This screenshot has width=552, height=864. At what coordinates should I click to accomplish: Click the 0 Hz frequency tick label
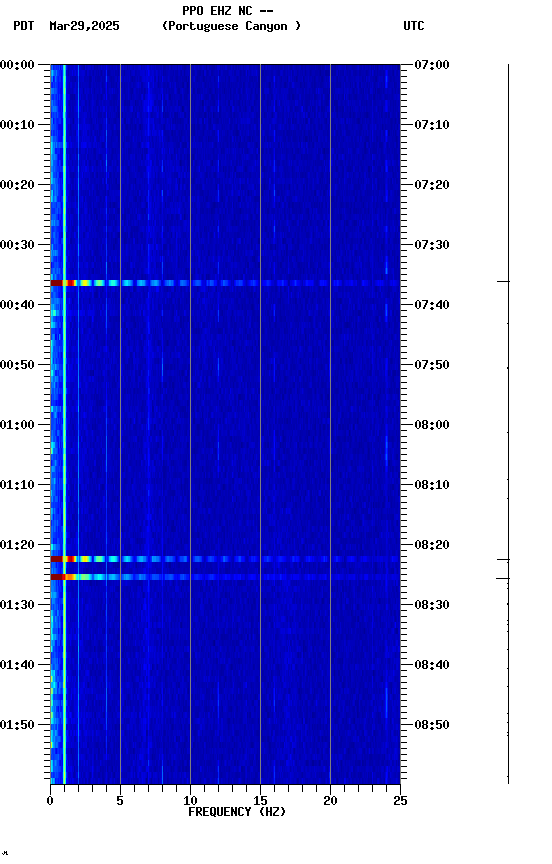coord(50,801)
